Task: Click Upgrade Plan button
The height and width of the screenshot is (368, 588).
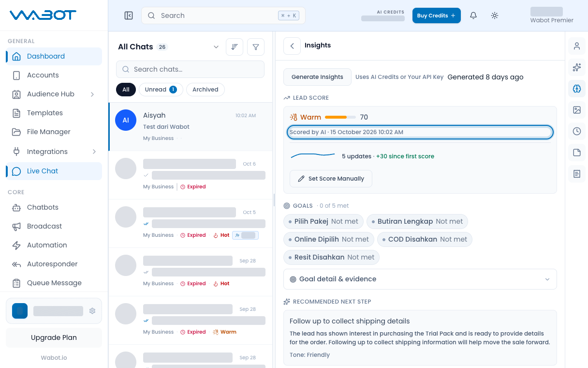Action: (x=54, y=337)
